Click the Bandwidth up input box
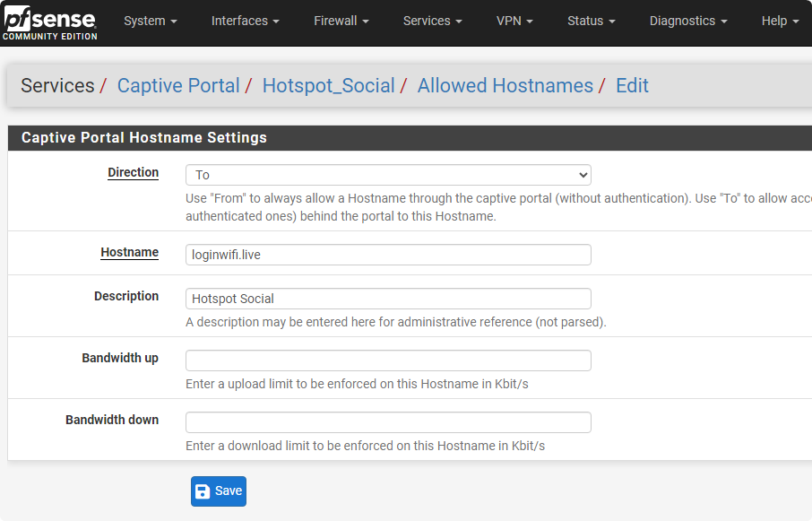Image resolution: width=812 pixels, height=521 pixels. pyautogui.click(x=388, y=360)
